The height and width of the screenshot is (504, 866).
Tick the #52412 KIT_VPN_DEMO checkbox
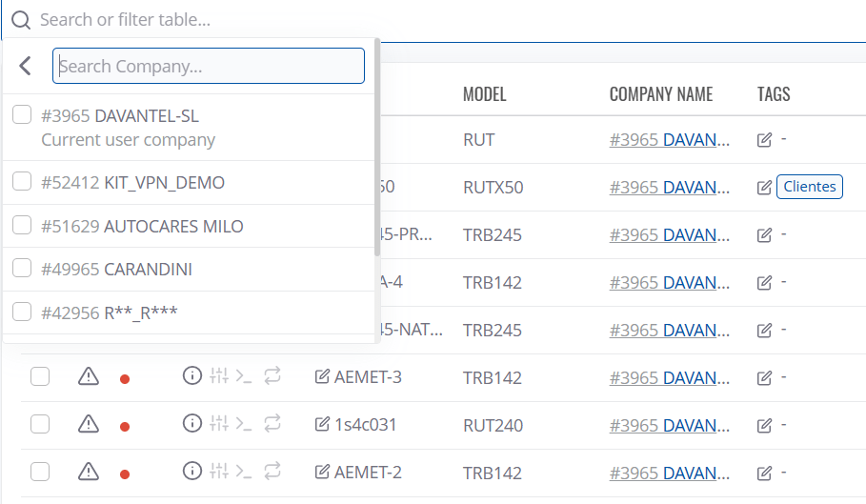(22, 182)
